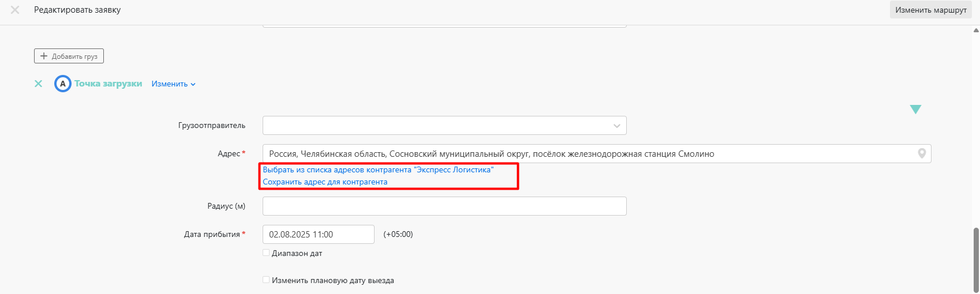Click the Точка загрузки heading
This screenshot has width=980, height=294.
coord(108,84)
